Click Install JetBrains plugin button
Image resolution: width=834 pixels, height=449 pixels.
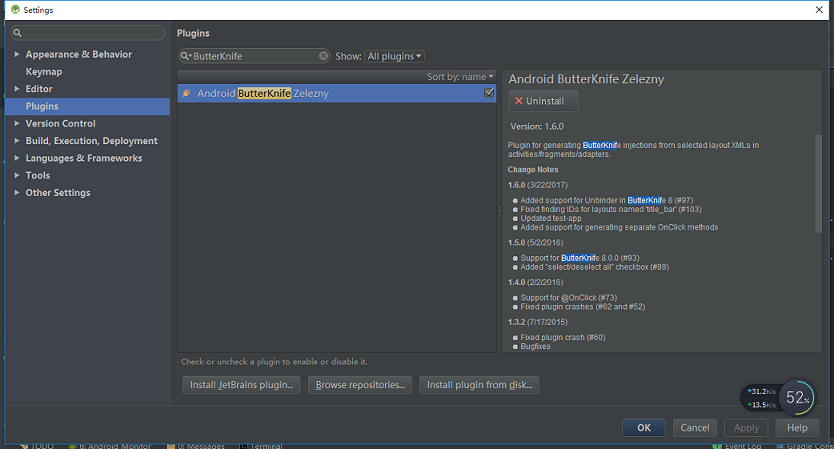241,385
